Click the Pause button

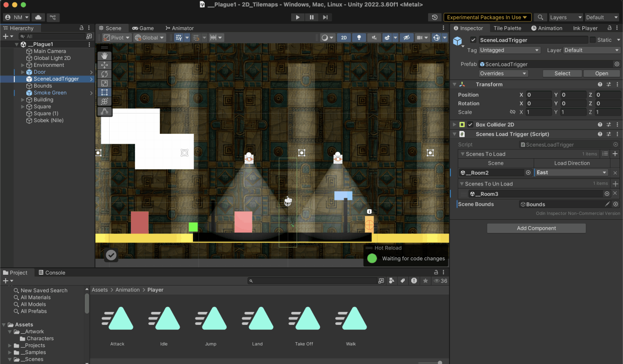pos(311,17)
